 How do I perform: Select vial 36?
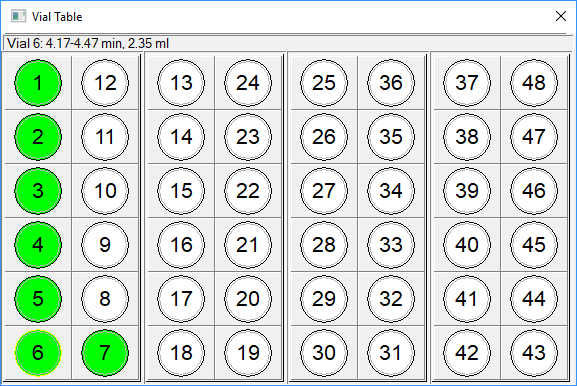pyautogui.click(x=391, y=83)
